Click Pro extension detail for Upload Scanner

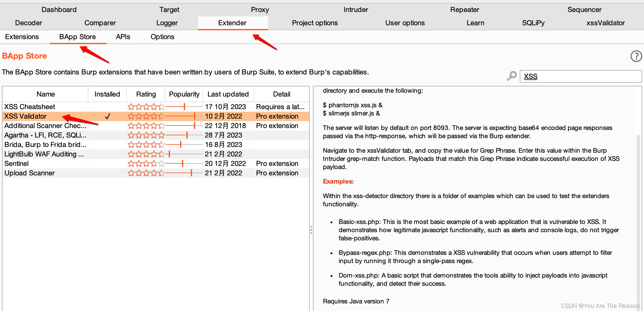(x=277, y=173)
